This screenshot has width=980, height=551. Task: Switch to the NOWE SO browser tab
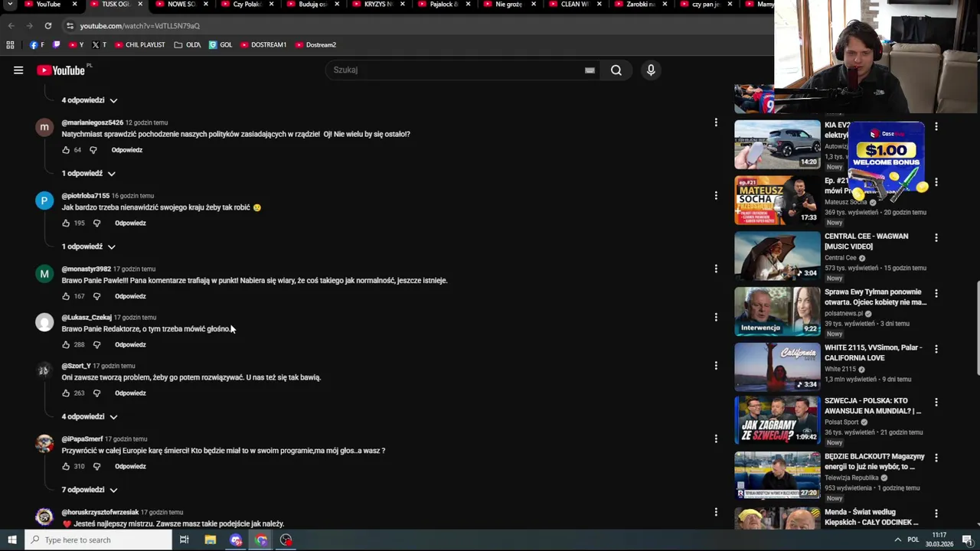(x=181, y=5)
